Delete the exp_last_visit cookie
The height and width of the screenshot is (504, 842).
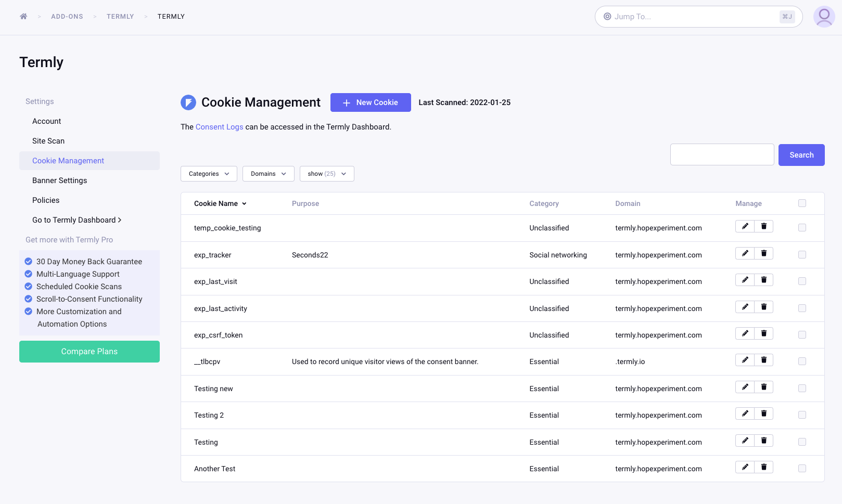click(x=764, y=280)
